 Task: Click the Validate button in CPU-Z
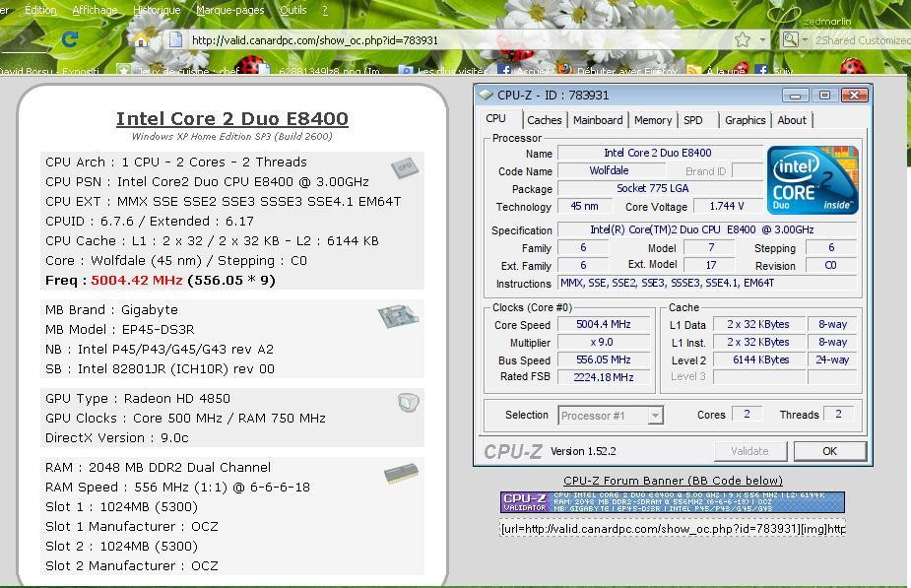[750, 451]
